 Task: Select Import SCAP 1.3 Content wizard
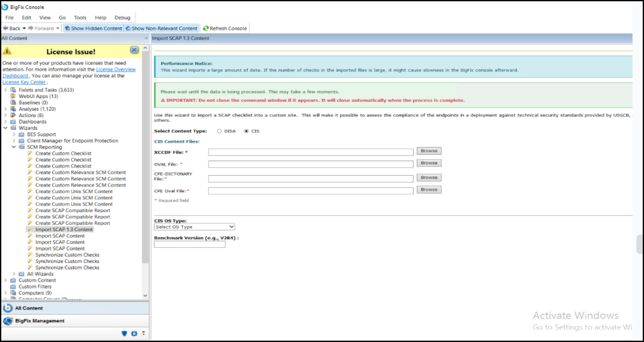64,229
